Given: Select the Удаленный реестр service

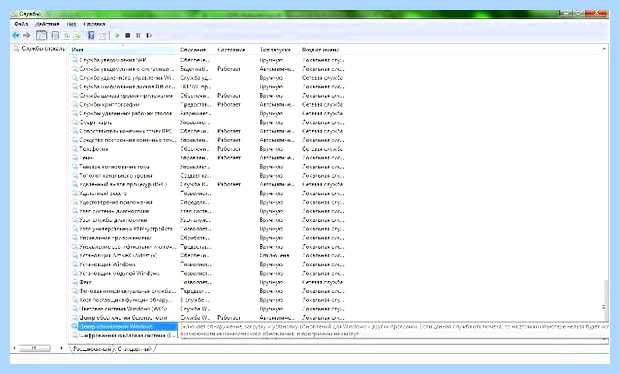Looking at the screenshot, I should [103, 193].
